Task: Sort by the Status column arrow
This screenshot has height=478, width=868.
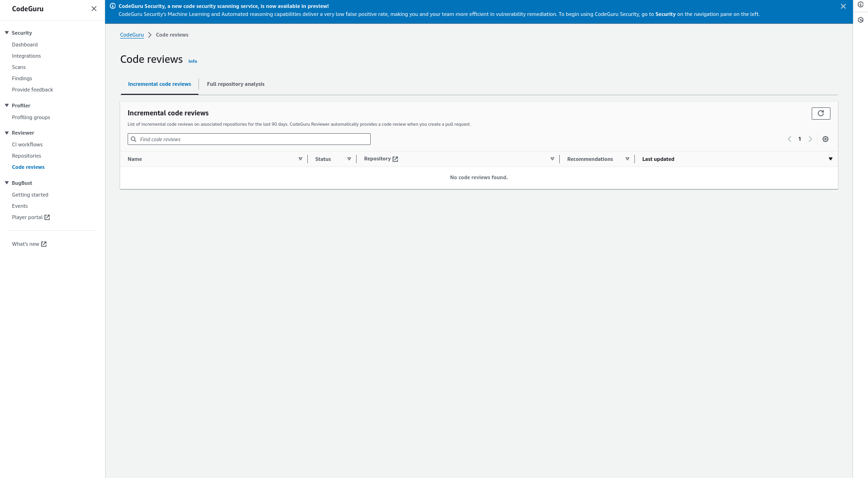Action: (x=349, y=159)
